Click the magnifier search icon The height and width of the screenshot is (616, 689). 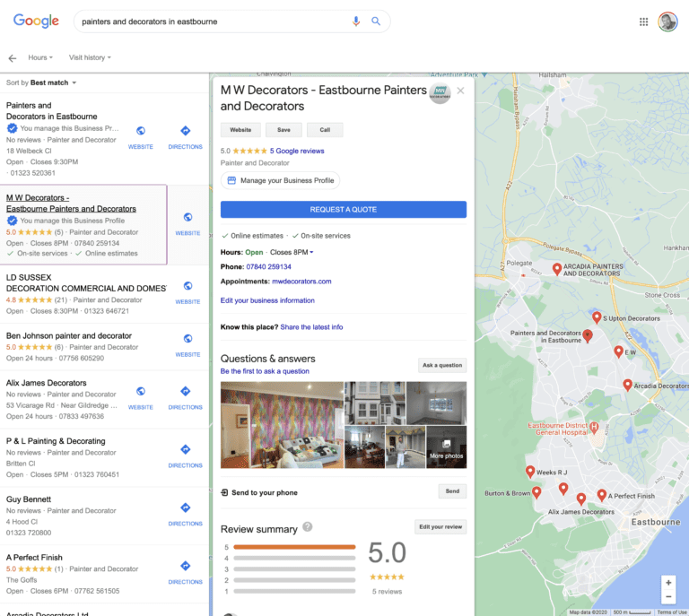click(x=376, y=22)
